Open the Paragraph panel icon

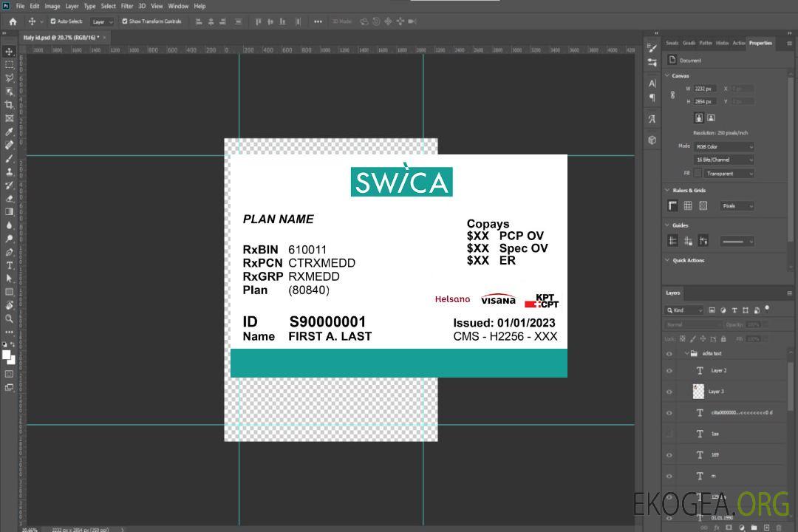(652, 98)
